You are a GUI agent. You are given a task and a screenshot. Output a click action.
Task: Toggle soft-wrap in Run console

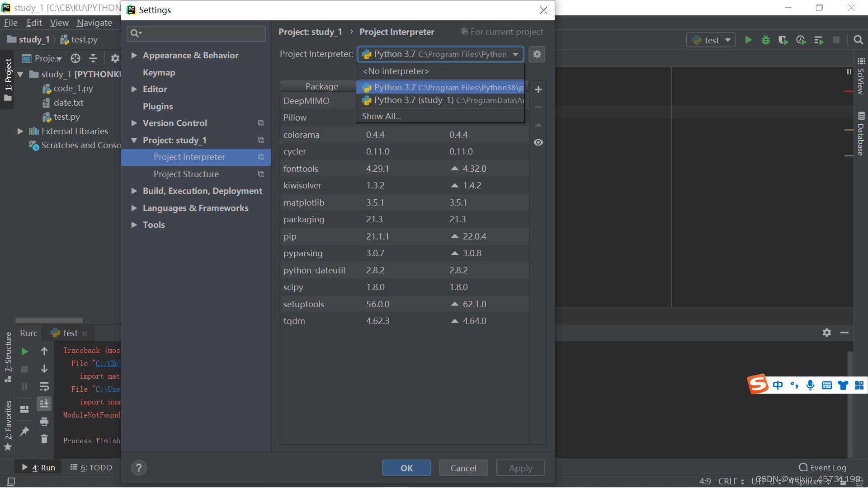pyautogui.click(x=44, y=386)
